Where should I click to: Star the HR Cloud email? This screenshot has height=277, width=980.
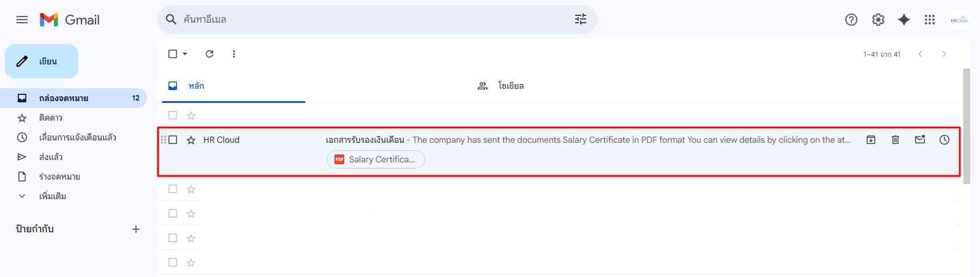(x=191, y=140)
